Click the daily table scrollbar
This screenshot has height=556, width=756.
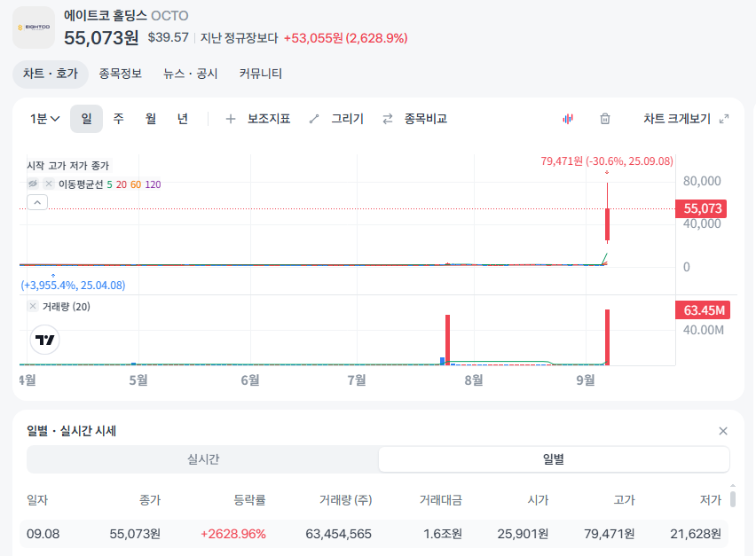click(733, 498)
